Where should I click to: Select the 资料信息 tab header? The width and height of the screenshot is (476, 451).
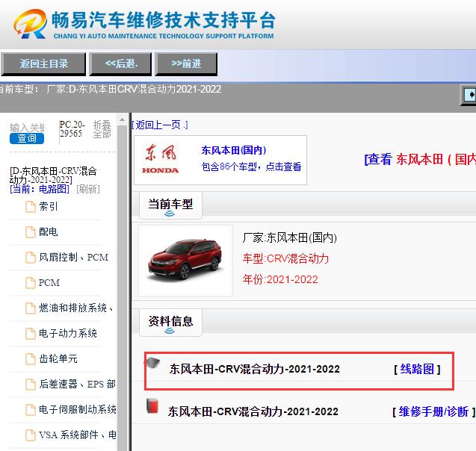pyautogui.click(x=170, y=322)
